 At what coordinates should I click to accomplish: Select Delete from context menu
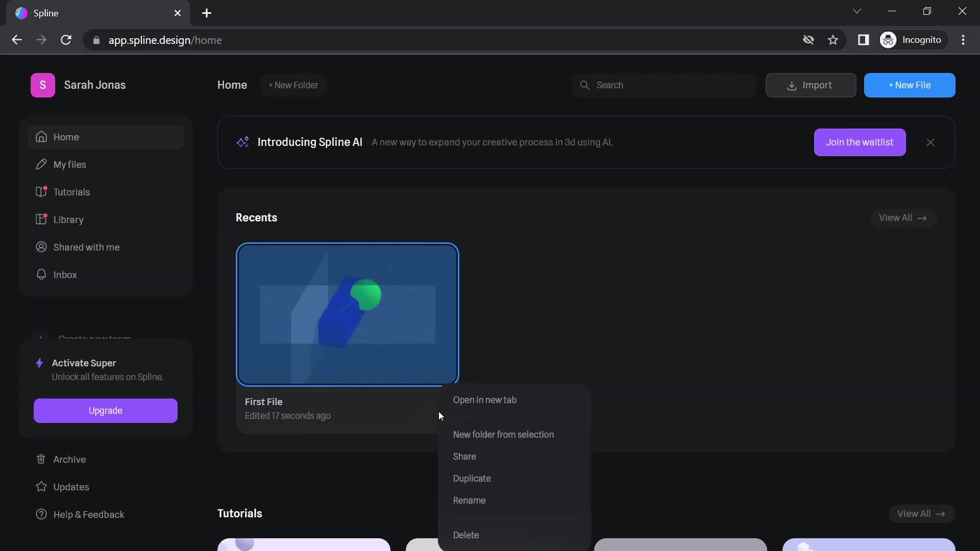pyautogui.click(x=466, y=535)
